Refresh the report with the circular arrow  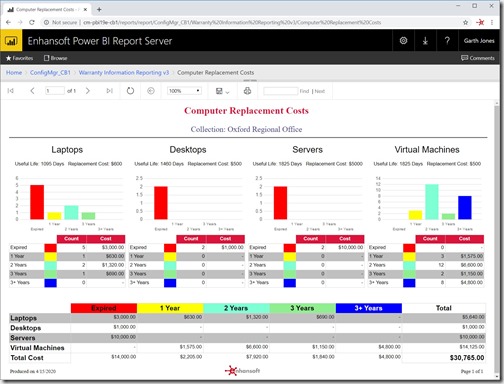tap(130, 91)
